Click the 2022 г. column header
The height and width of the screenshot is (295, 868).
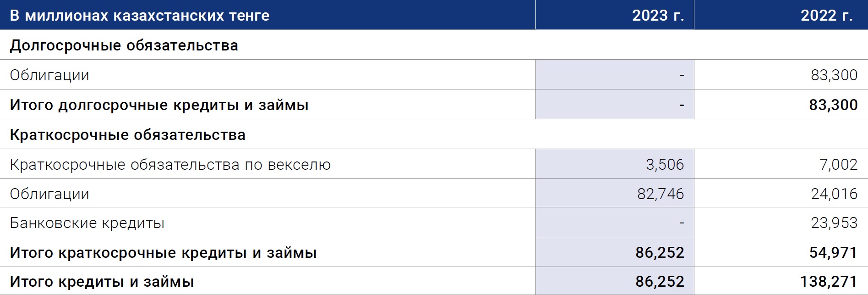pos(826,16)
